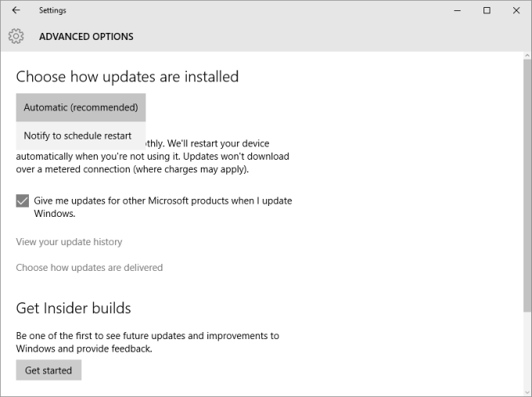
Task: Click the vertical scrollbar thumb
Action: pos(527,180)
